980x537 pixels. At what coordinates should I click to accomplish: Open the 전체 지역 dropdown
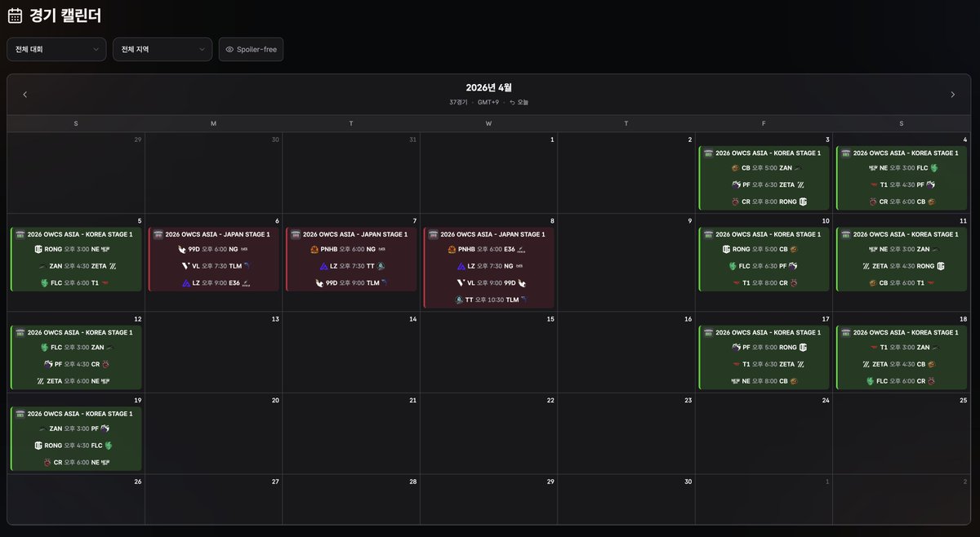162,49
